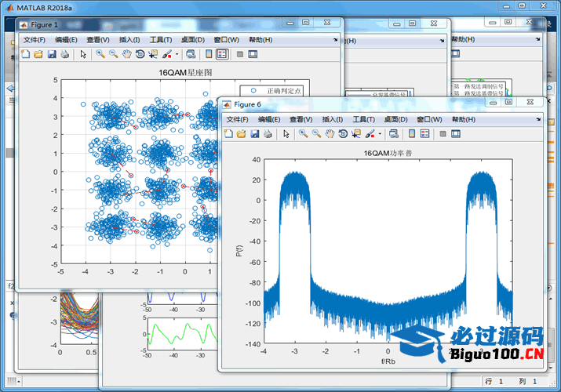Click Open File icon in Figure 6 toolbar
The height and width of the screenshot is (392, 561).
click(x=242, y=134)
